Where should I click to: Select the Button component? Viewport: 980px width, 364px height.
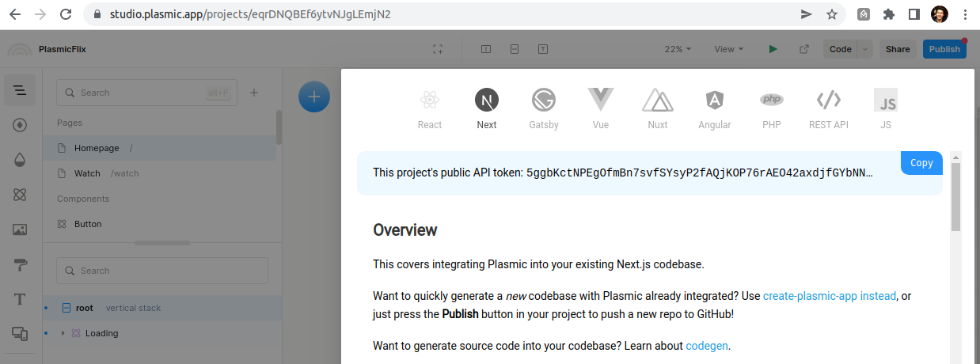(159, 224)
